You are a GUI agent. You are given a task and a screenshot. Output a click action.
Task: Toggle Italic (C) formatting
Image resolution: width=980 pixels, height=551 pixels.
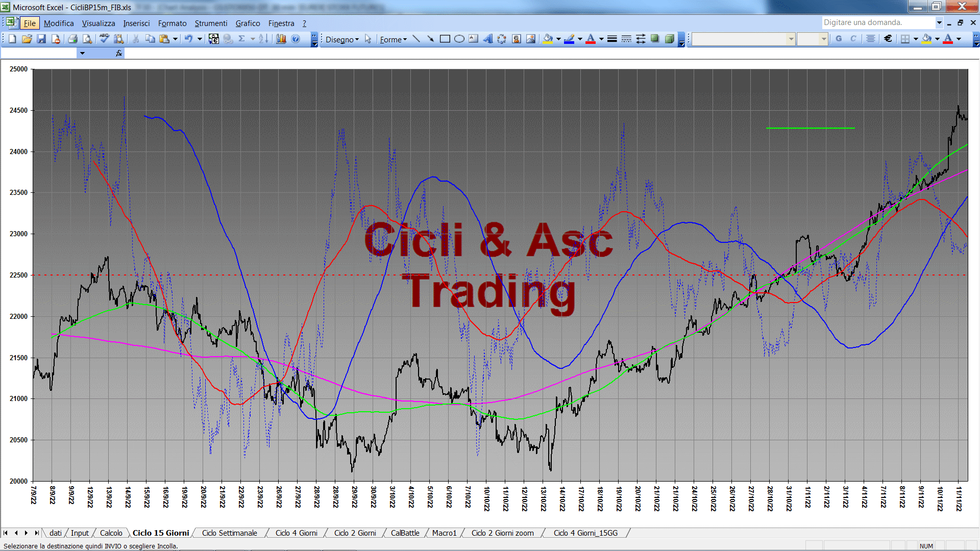pyautogui.click(x=853, y=39)
